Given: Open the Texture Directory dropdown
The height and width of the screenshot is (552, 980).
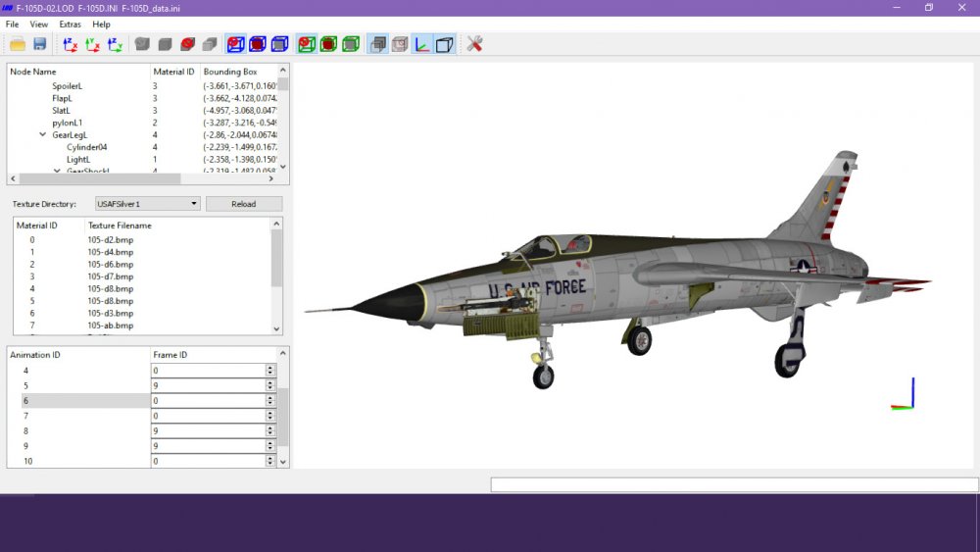Looking at the screenshot, I should [x=148, y=204].
